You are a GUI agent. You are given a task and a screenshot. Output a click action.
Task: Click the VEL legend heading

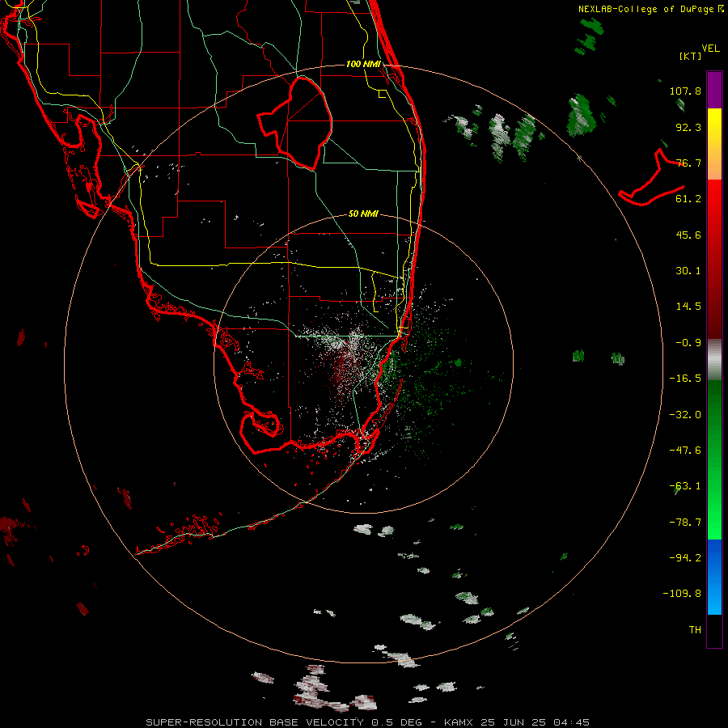(x=710, y=49)
